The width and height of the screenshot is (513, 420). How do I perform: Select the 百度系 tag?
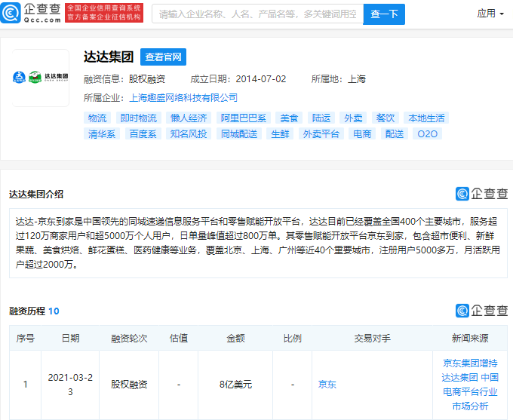(143, 133)
